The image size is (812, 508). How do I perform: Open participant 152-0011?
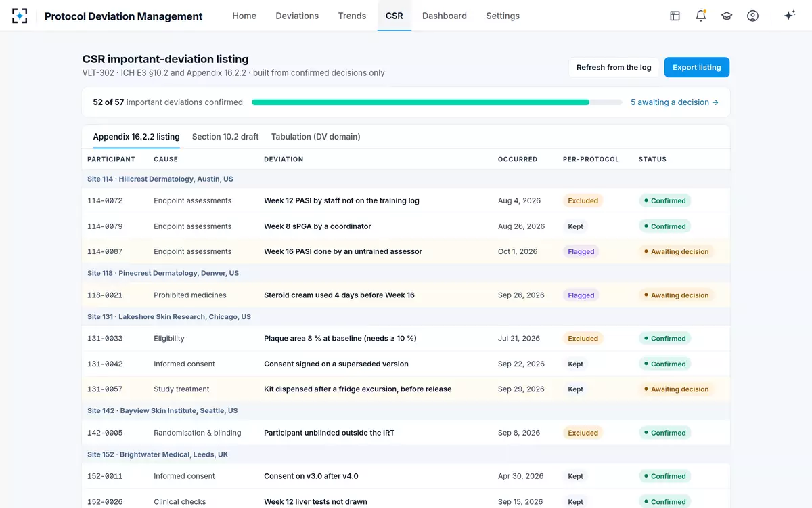coord(105,476)
